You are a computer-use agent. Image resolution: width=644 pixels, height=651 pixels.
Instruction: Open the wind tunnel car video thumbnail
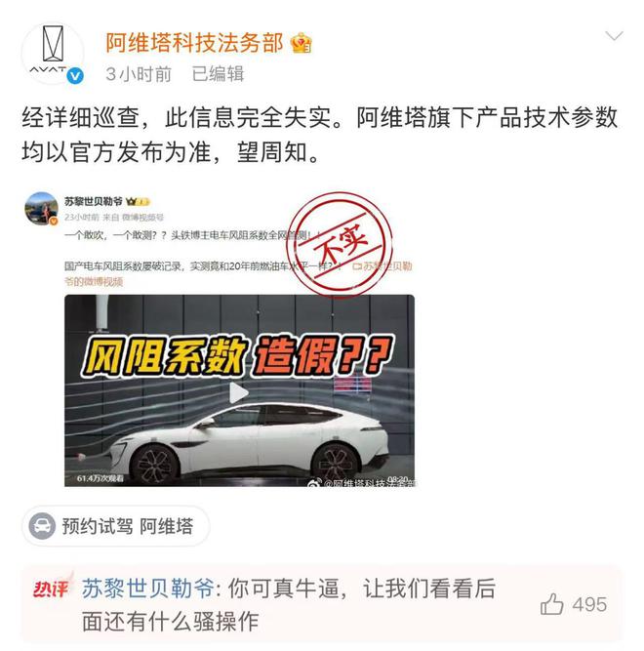239,390
